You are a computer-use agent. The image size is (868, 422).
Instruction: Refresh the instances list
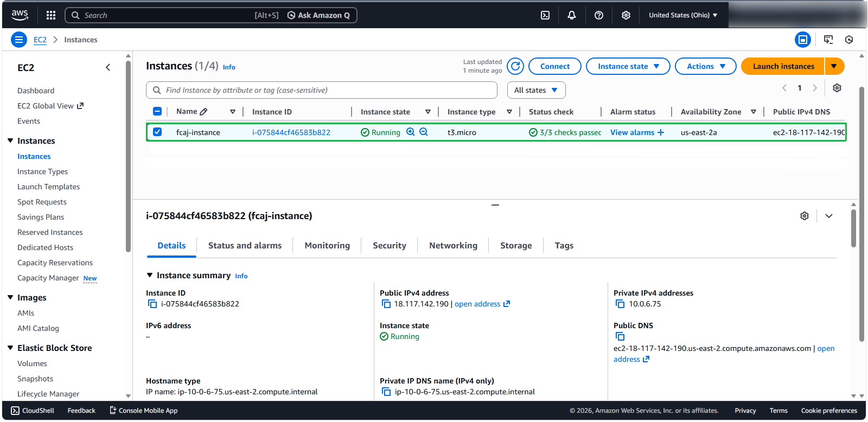(x=515, y=66)
